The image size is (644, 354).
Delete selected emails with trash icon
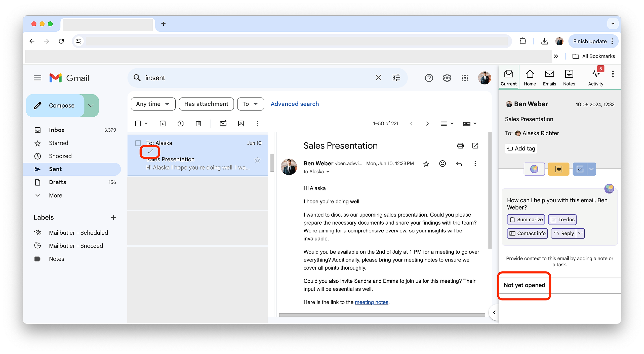pyautogui.click(x=198, y=123)
